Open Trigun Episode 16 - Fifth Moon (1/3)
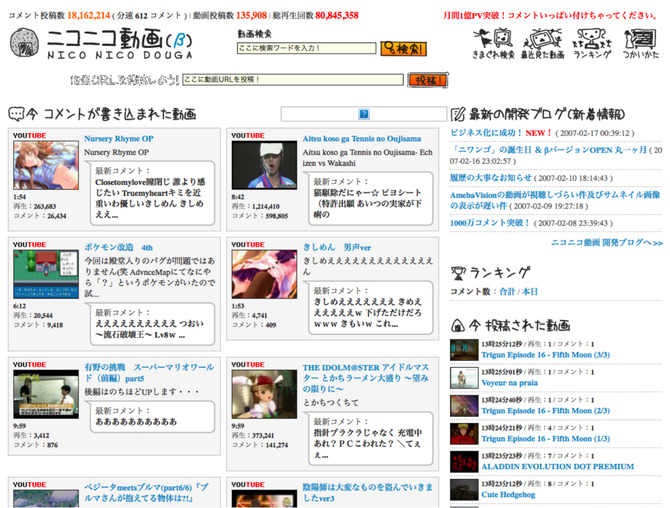This screenshot has height=508, width=670. pos(546,439)
